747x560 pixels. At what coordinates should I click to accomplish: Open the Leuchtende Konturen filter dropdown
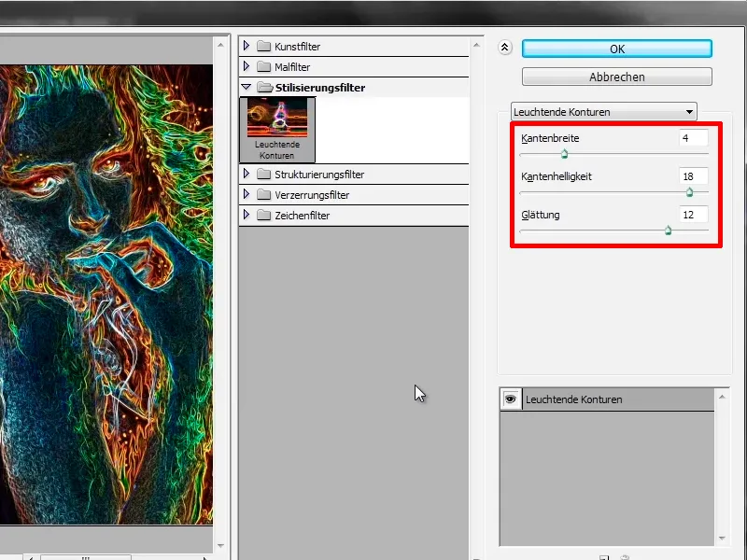[603, 112]
